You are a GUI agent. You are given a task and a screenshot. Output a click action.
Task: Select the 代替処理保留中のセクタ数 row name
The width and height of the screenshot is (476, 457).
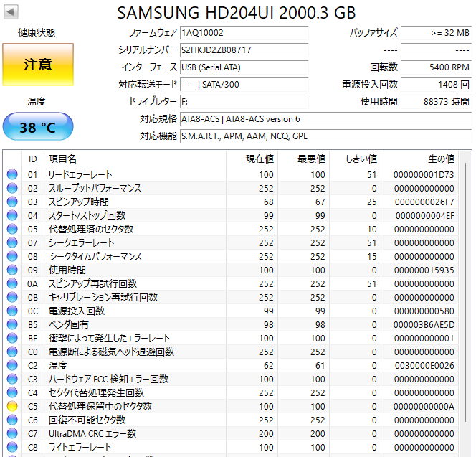[x=100, y=406]
